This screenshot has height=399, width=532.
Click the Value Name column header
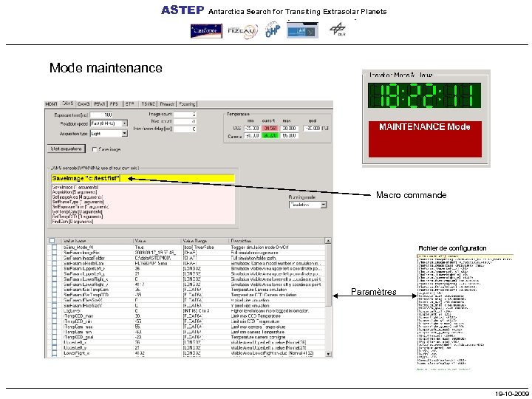pos(98,241)
